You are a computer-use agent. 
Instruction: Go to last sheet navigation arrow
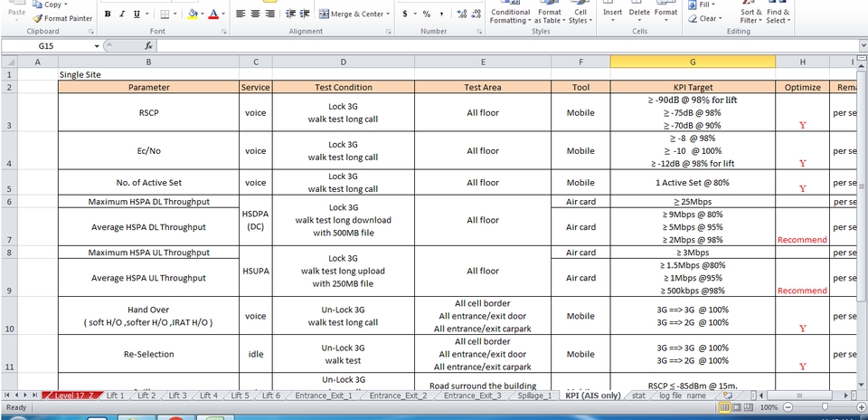(x=35, y=395)
